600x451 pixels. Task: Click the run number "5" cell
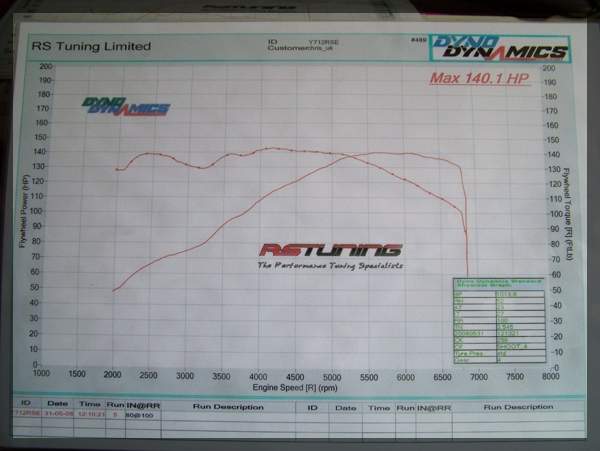(x=115, y=415)
